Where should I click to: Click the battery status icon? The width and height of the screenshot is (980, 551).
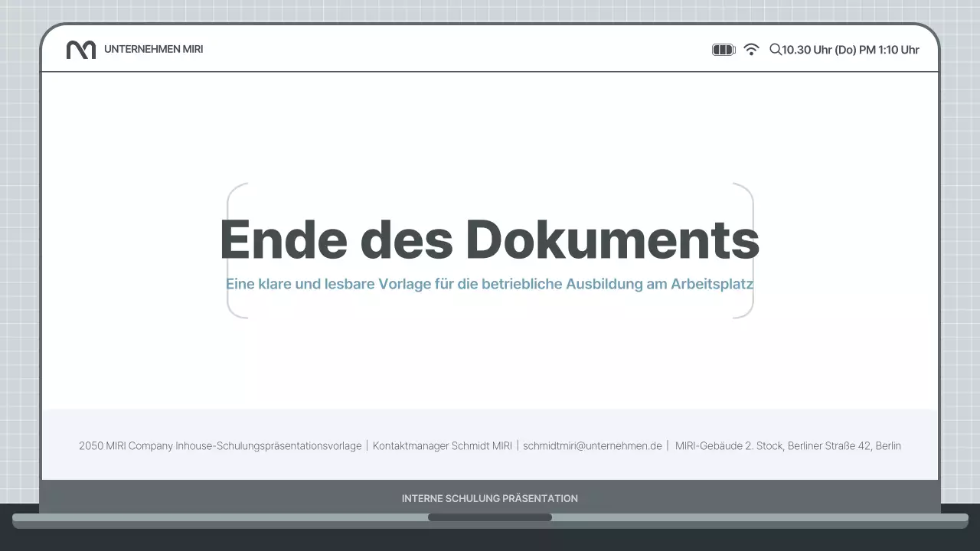(x=723, y=50)
